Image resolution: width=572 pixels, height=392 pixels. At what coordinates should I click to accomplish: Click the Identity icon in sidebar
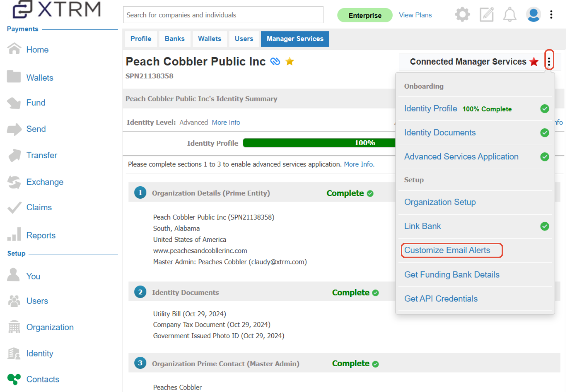point(14,353)
